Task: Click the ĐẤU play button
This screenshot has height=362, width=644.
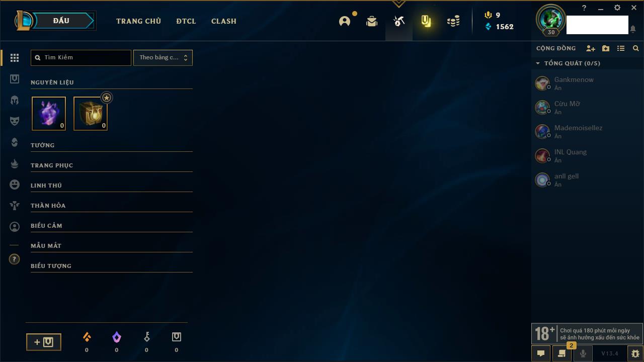Action: 61,21
